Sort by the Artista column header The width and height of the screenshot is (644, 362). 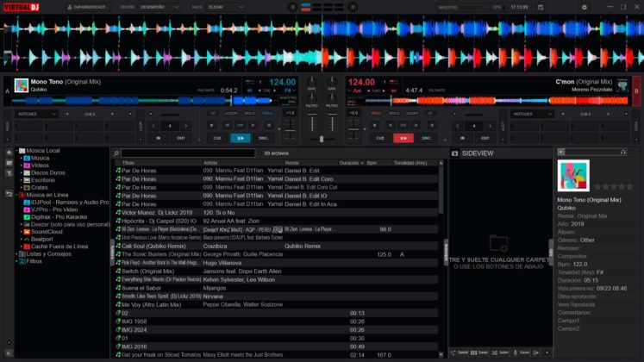(210, 163)
